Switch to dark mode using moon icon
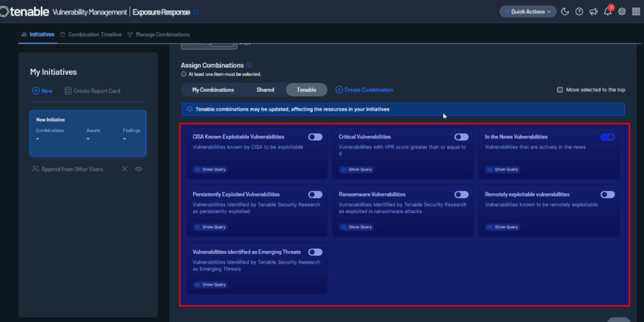The image size is (644, 322). tap(565, 11)
